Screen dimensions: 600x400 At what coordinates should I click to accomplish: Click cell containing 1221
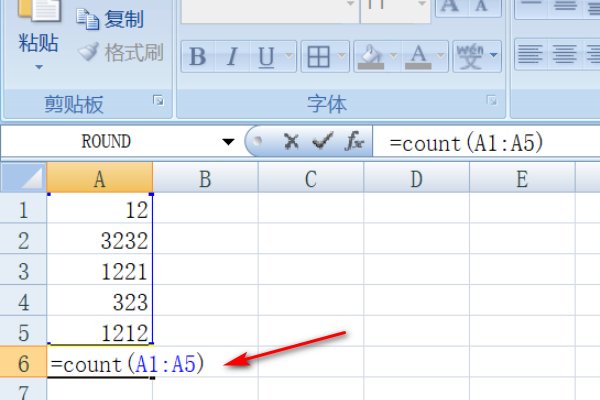coord(100,270)
